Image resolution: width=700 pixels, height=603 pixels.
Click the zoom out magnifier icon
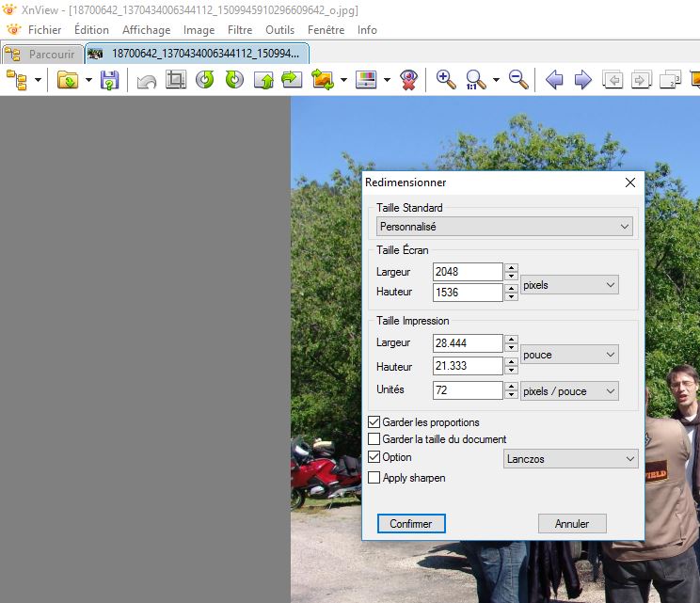518,80
